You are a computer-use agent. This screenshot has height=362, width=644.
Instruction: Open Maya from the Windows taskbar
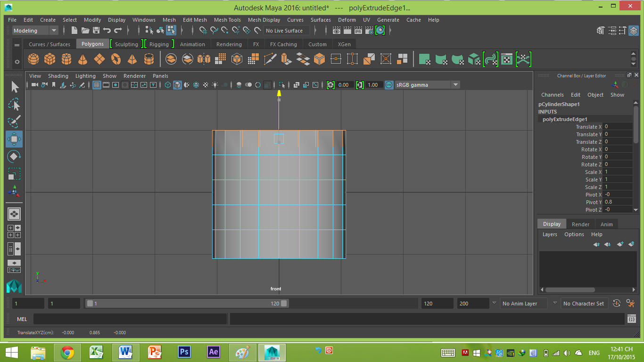click(x=272, y=353)
